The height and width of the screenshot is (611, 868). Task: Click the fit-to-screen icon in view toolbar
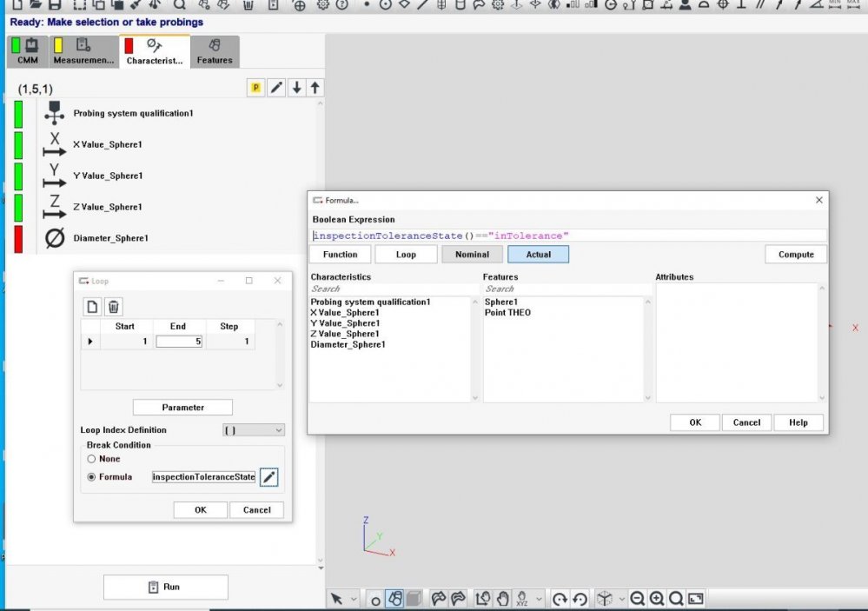pyautogui.click(x=694, y=599)
